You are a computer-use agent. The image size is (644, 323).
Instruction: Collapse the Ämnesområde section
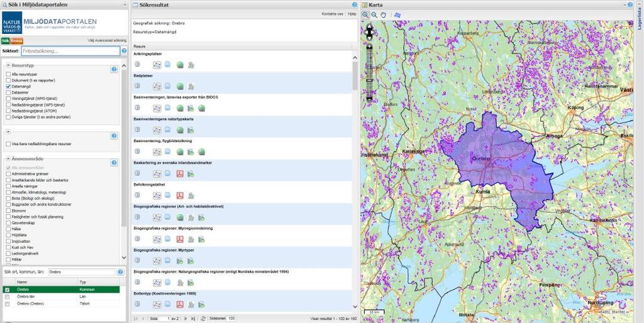coord(8,158)
